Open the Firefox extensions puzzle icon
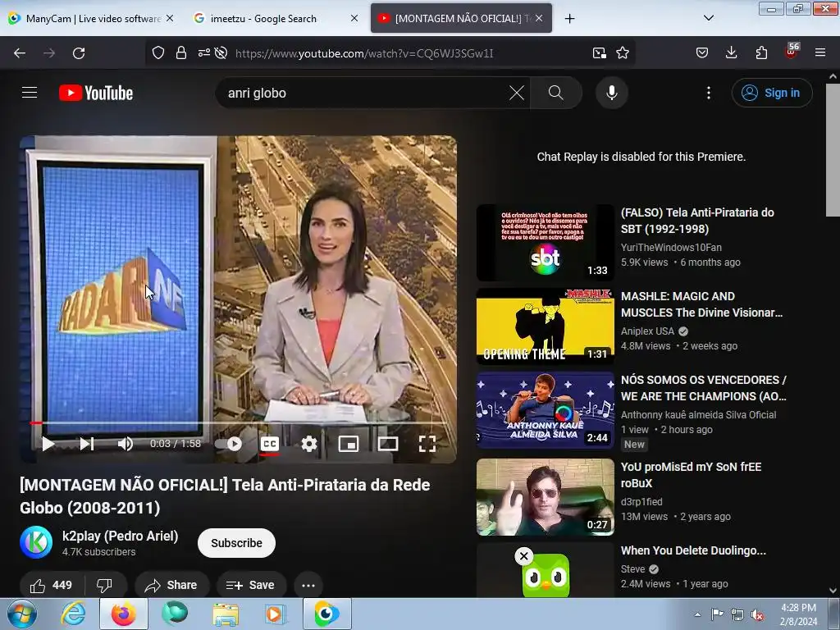This screenshot has height=630, width=840. coord(761,52)
